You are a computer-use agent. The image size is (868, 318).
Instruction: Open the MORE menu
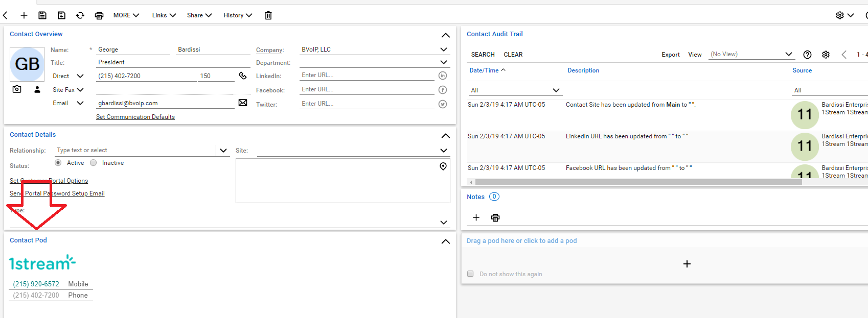[x=126, y=15]
